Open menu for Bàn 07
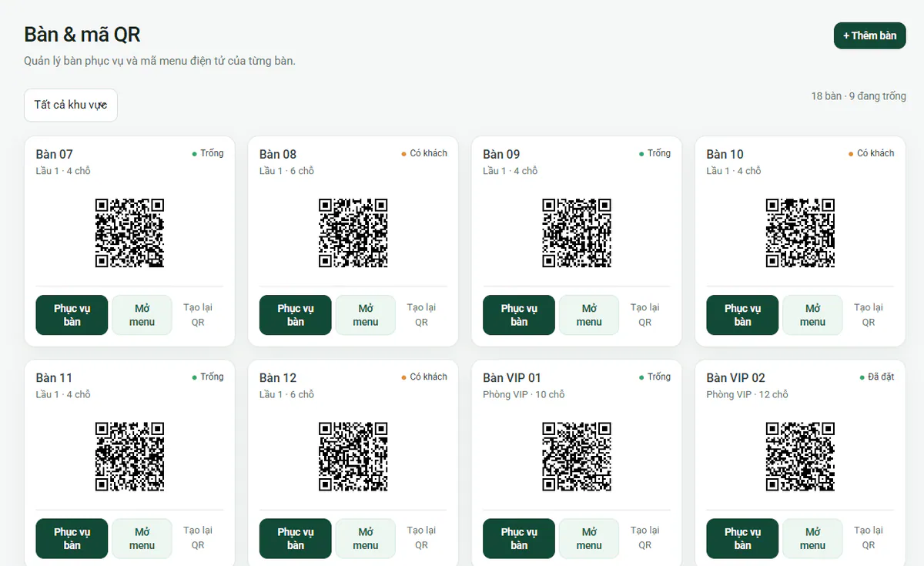924x566 pixels. [x=142, y=315]
